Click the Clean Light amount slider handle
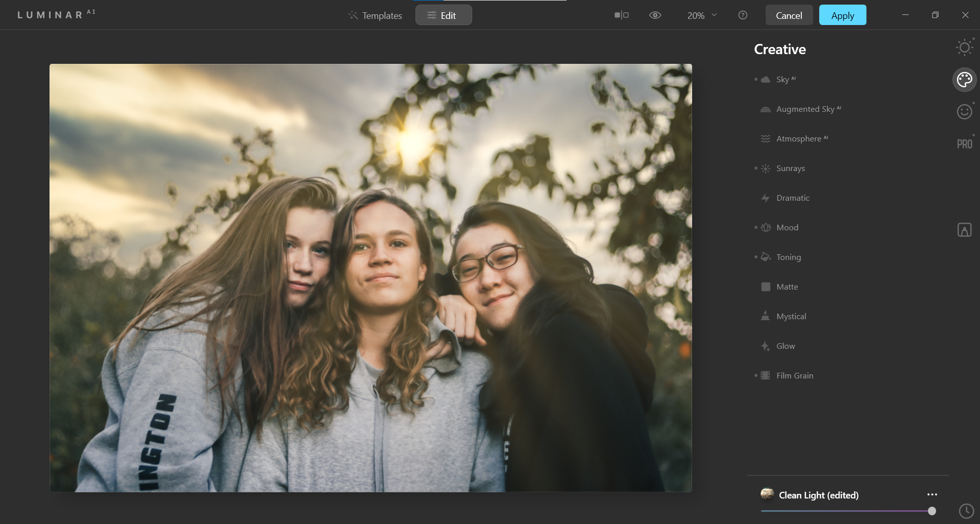Screen dimensions: 980x524 [x=932, y=511]
